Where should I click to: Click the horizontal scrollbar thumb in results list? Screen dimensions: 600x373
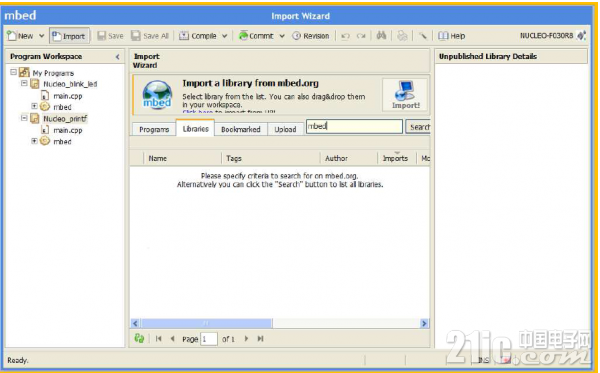(x=207, y=323)
